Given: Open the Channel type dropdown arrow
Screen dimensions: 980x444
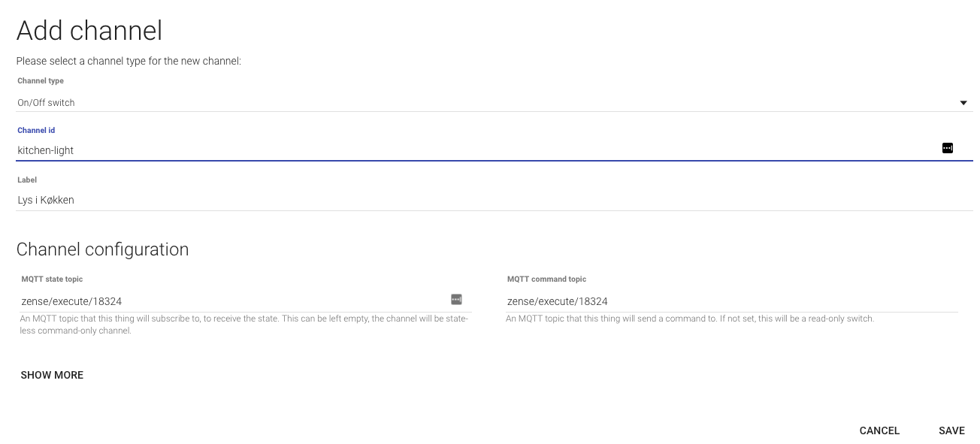Looking at the screenshot, I should (x=963, y=103).
